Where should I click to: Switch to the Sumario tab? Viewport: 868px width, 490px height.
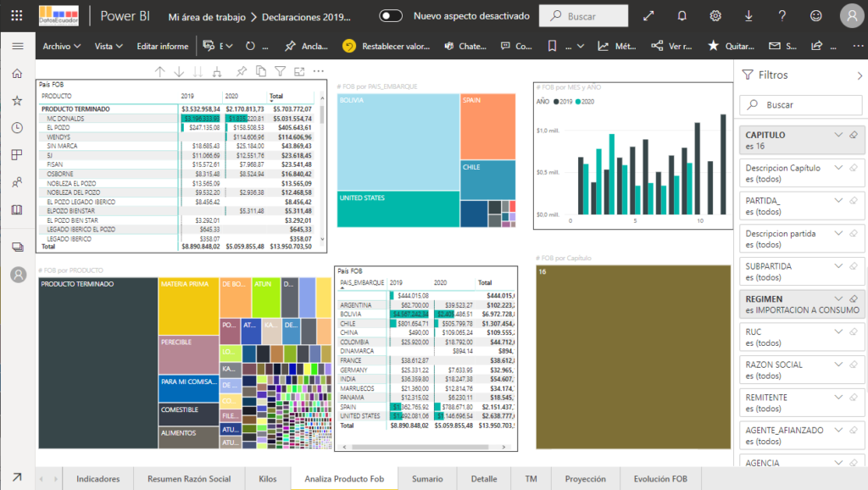427,478
